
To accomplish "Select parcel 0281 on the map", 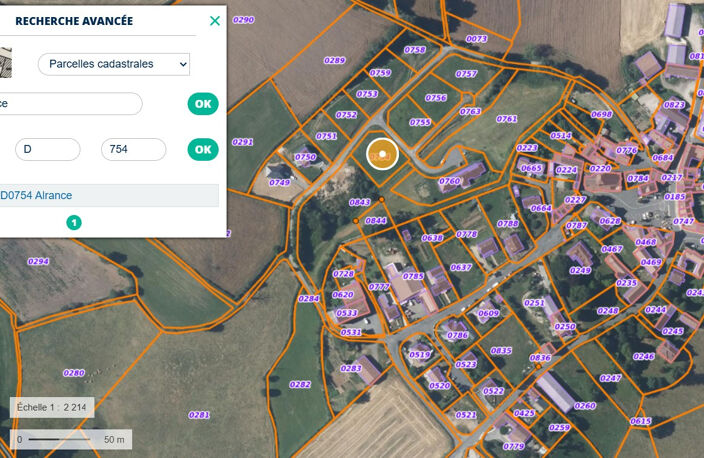I will coord(199,415).
